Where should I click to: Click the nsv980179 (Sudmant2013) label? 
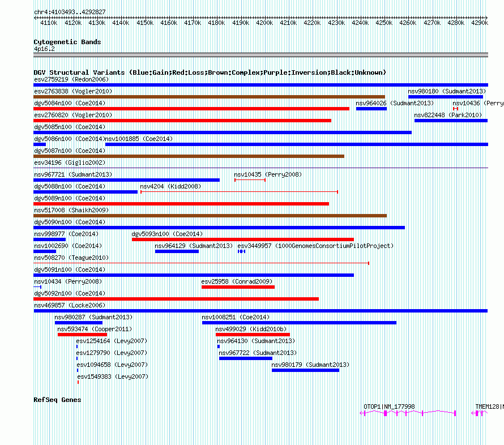click(x=310, y=365)
